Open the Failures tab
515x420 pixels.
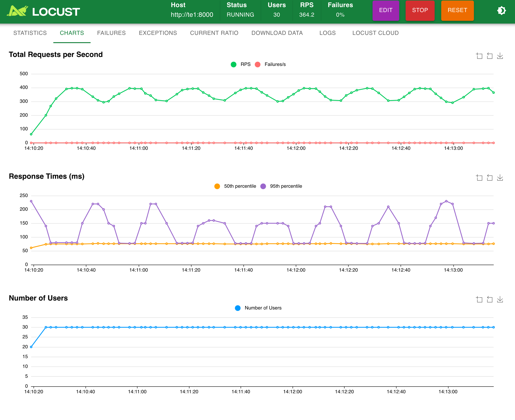point(111,33)
